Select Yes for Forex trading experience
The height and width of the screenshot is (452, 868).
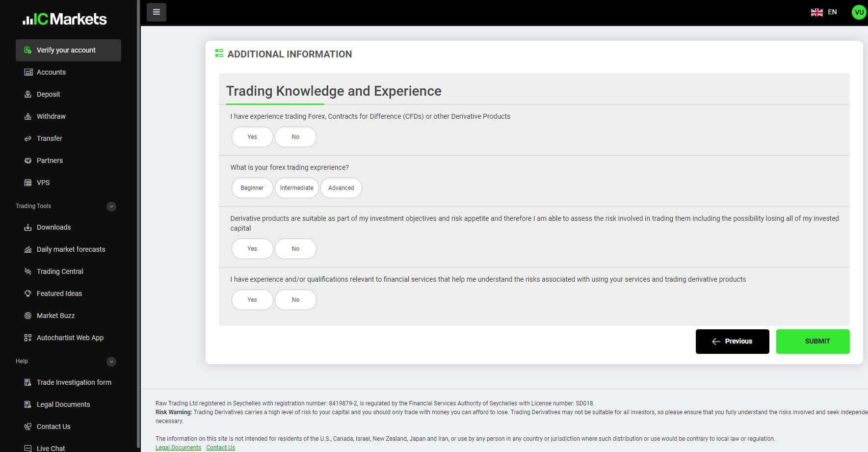(252, 137)
